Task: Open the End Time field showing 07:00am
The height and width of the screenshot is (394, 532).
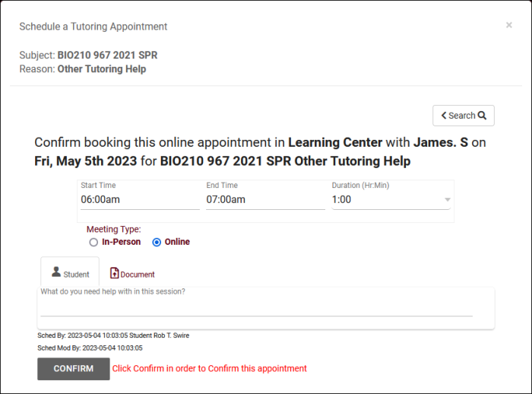Action: pyautogui.click(x=264, y=200)
